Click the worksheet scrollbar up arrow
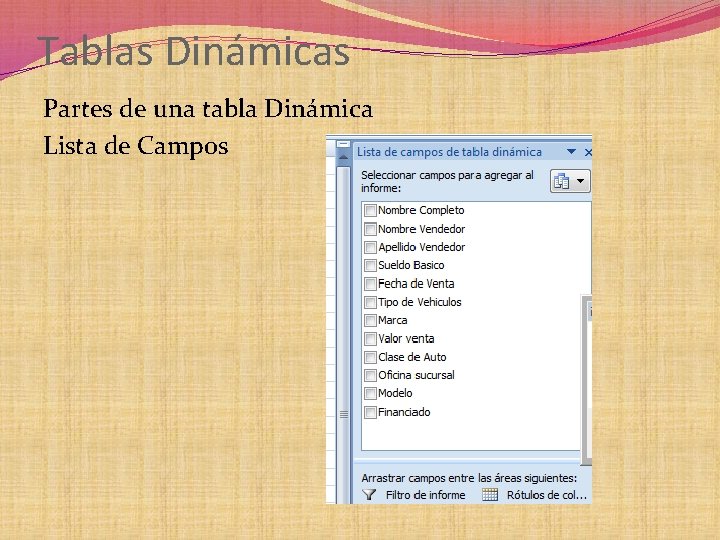Screen dimensions: 720x540 coord(343,157)
